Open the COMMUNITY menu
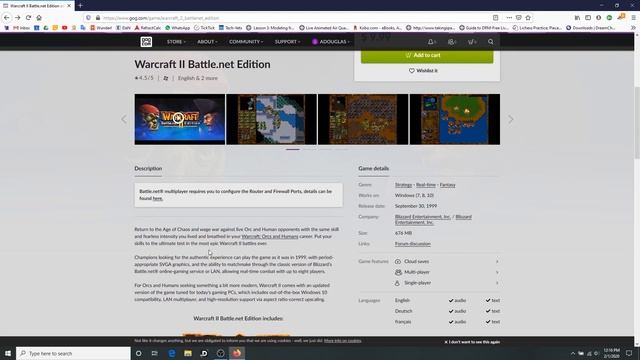The image size is (640, 360). pyautogui.click(x=246, y=42)
